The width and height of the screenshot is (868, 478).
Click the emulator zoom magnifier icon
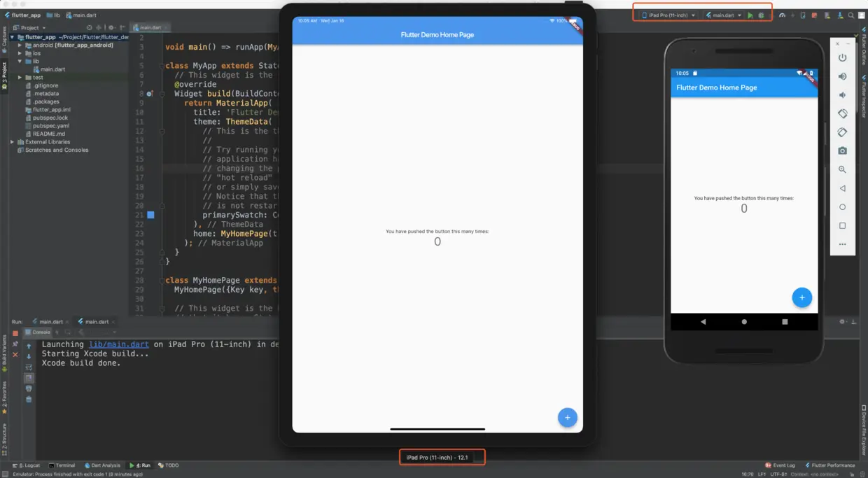pyautogui.click(x=842, y=169)
